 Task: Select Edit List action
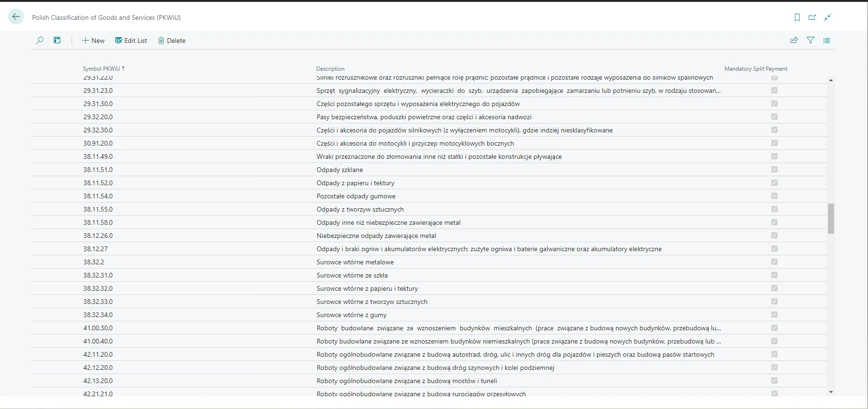(x=131, y=41)
